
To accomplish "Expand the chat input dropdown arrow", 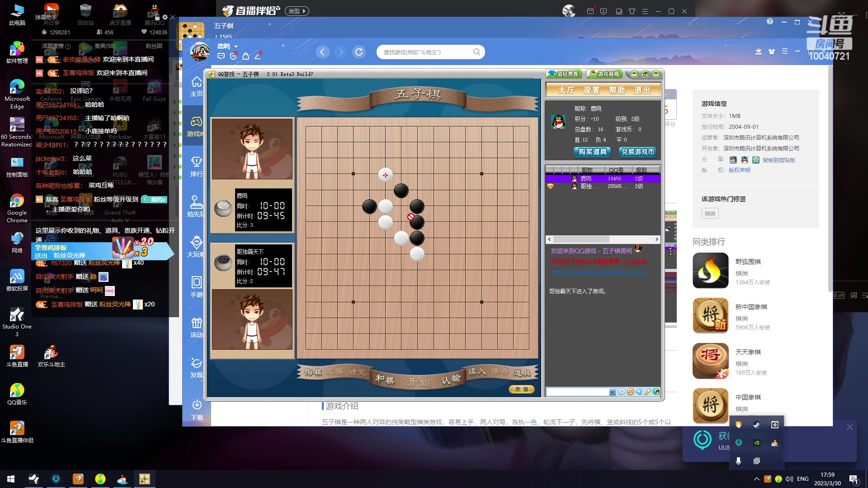I will point(613,392).
